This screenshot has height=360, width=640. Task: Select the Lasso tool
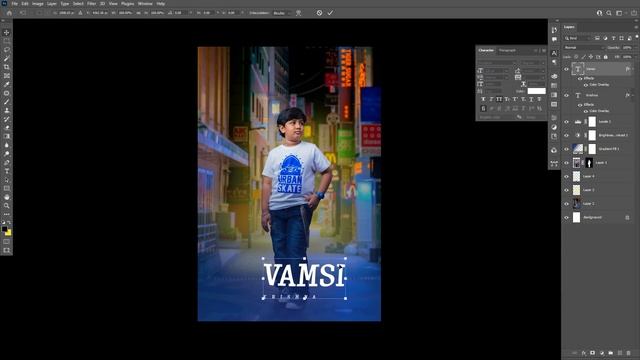(x=7, y=50)
